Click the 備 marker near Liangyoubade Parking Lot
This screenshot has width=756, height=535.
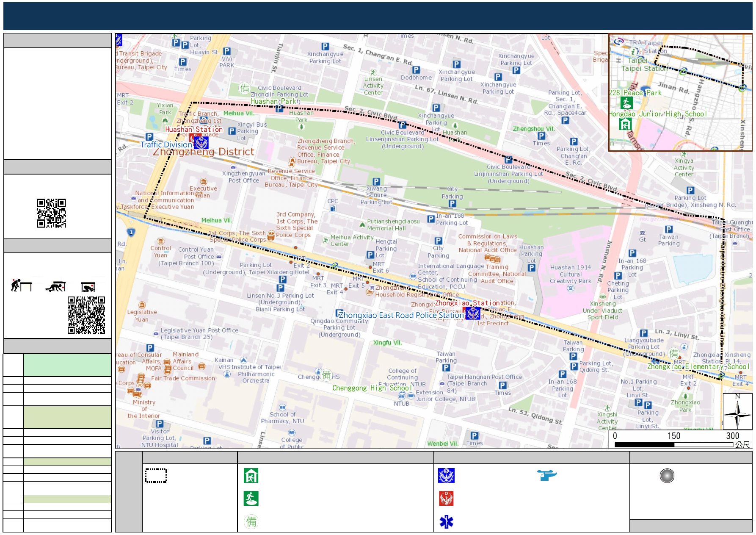(673, 353)
